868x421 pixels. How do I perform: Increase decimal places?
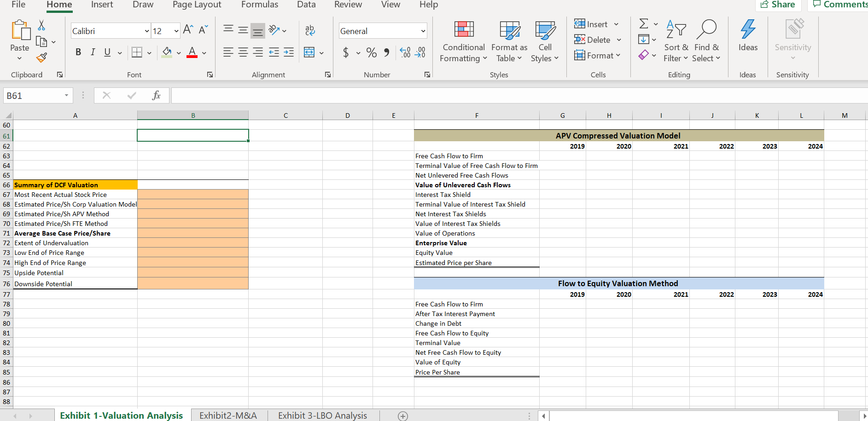pos(405,52)
